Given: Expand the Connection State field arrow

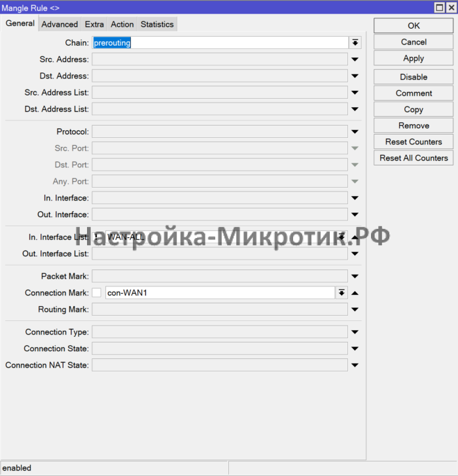Looking at the screenshot, I should coord(355,349).
